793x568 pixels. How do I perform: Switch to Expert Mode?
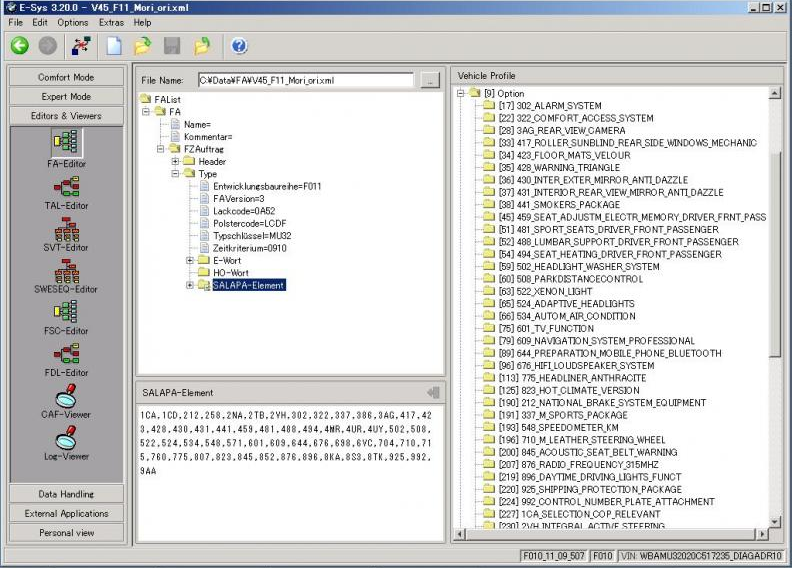pos(66,96)
